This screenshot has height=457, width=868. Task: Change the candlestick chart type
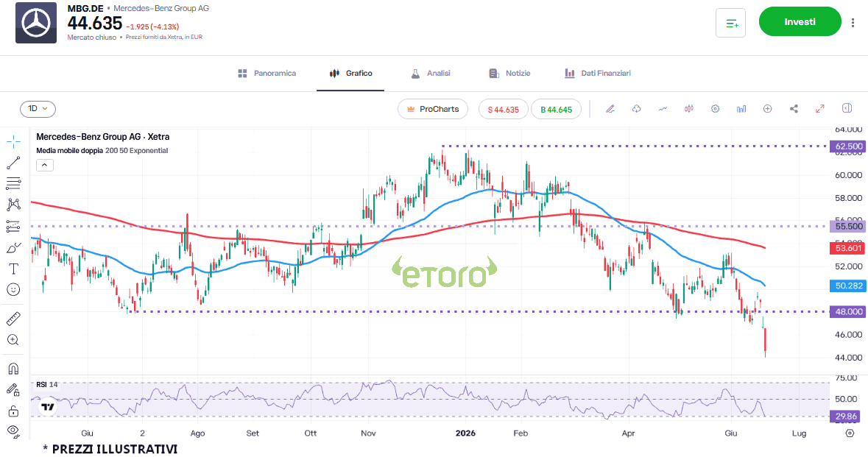[688, 109]
